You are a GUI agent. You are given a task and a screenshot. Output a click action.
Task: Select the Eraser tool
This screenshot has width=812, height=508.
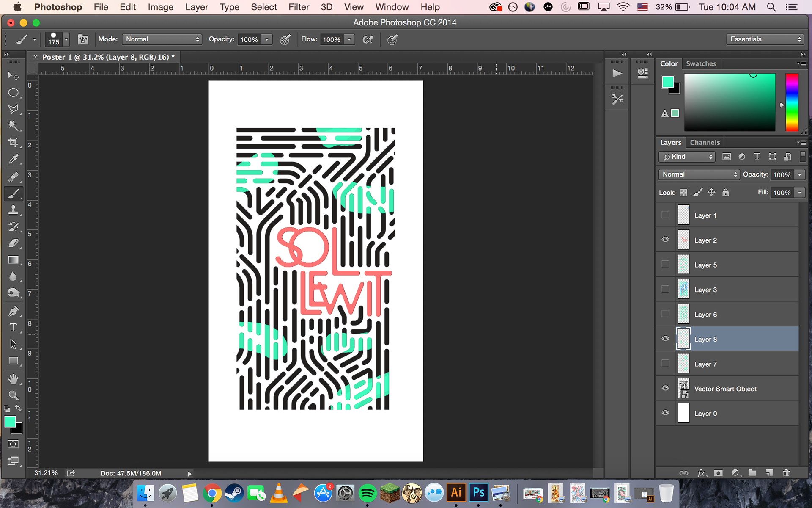pyautogui.click(x=13, y=243)
